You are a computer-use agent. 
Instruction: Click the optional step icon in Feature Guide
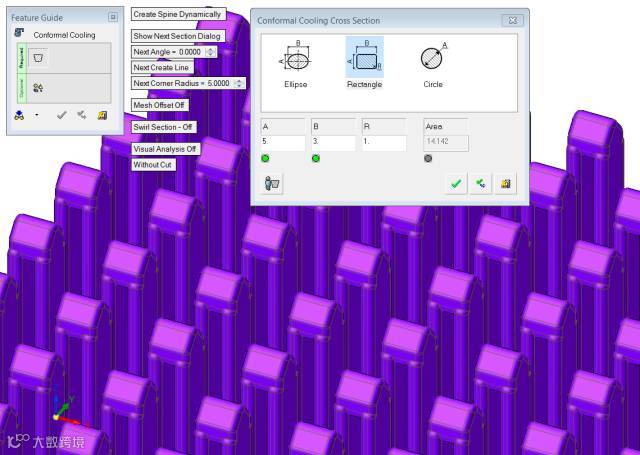pyautogui.click(x=38, y=88)
